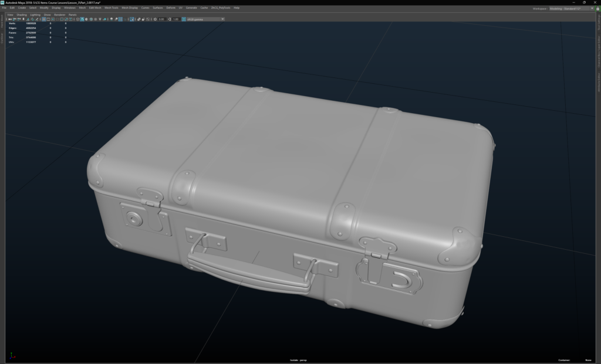Open the panel Panels menu
601x364 pixels.
point(72,15)
